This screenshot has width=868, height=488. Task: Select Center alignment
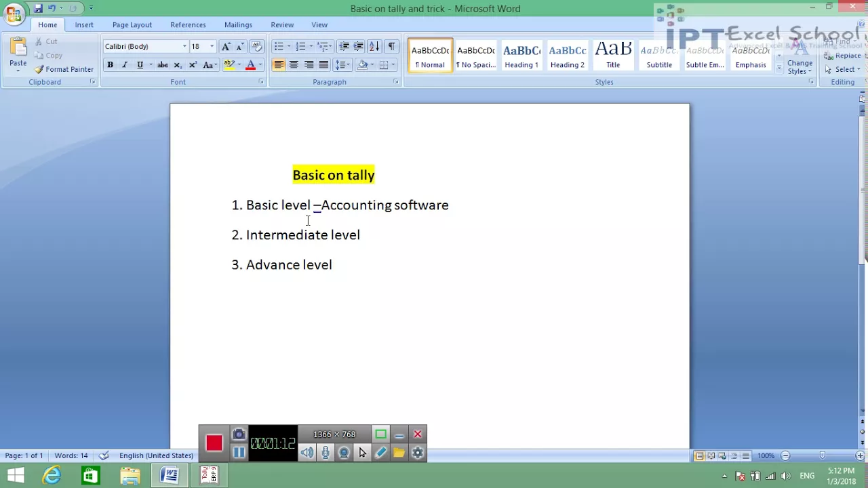[294, 65]
